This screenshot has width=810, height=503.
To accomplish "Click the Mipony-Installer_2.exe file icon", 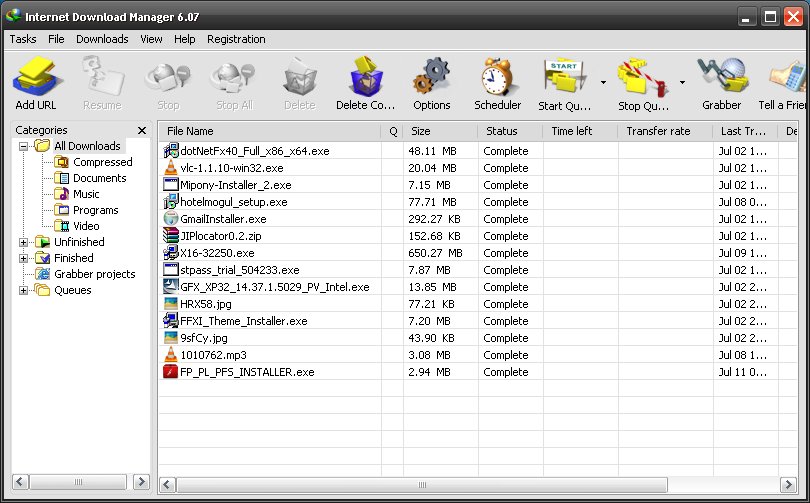I will pyautogui.click(x=170, y=184).
